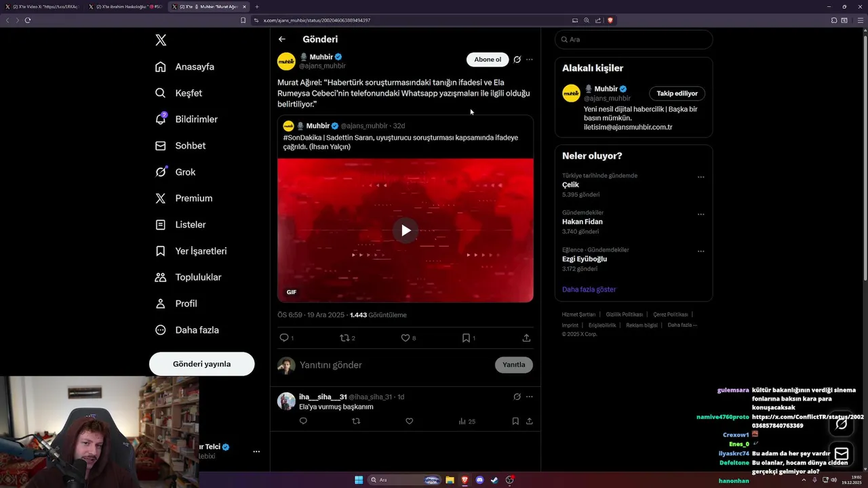Open Hizmet Şartları footer link
Image resolution: width=868 pixels, height=488 pixels.
578,314
